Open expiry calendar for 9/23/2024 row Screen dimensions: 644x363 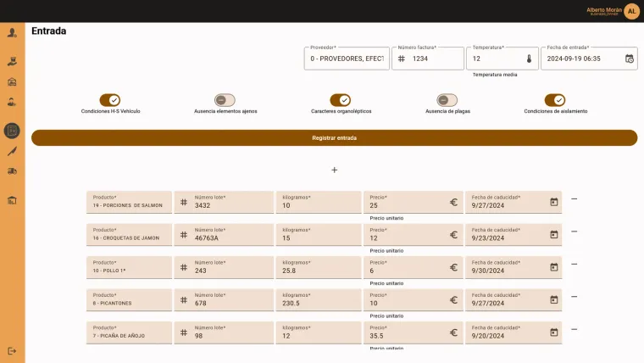click(554, 234)
